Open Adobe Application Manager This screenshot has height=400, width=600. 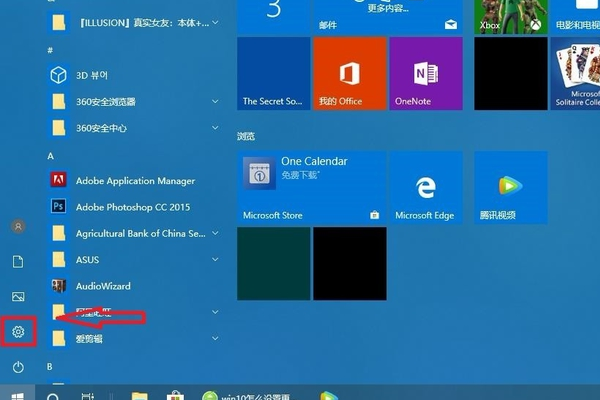(x=134, y=180)
